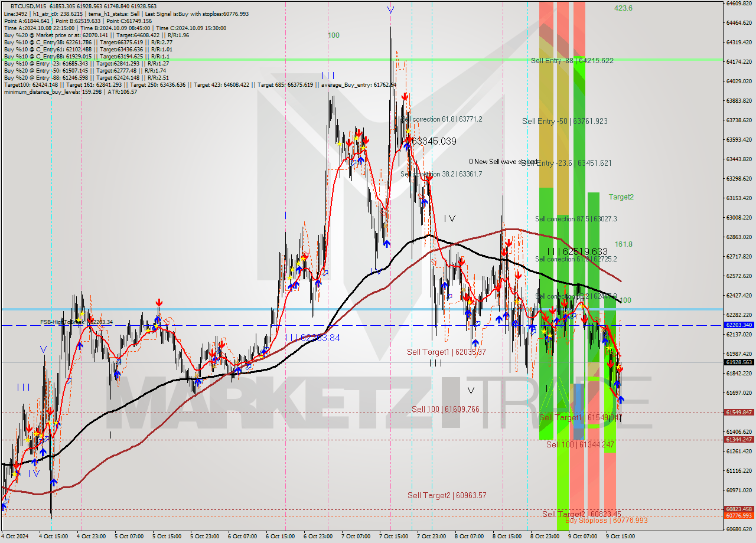The height and width of the screenshot is (543, 756).
Task: Select the '9 Oct 15:00' time axis label
Action: click(x=620, y=537)
